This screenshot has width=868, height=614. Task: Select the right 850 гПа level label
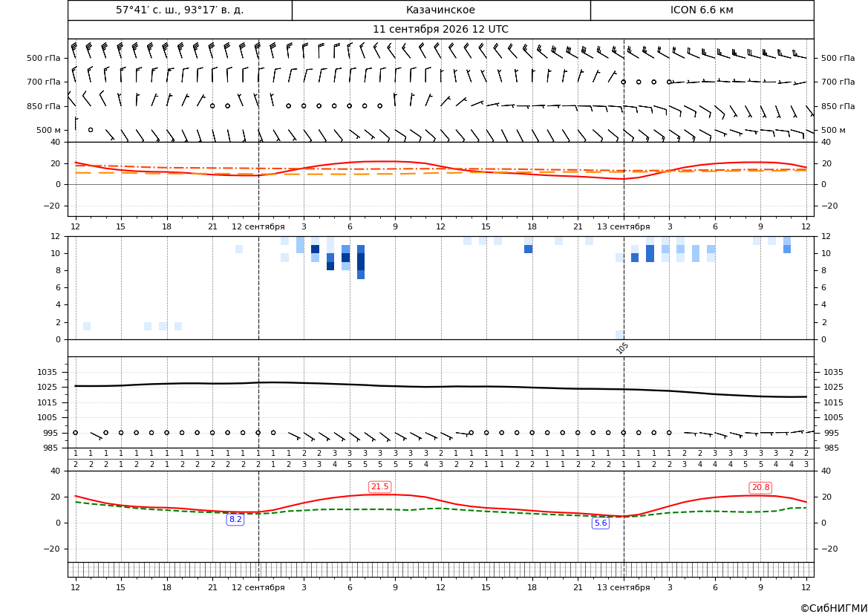pyautogui.click(x=838, y=106)
